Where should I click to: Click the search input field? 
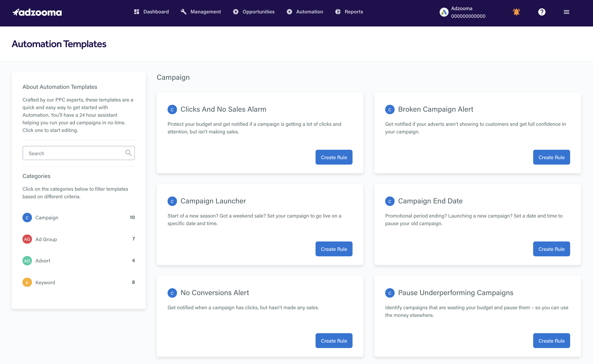coord(78,153)
